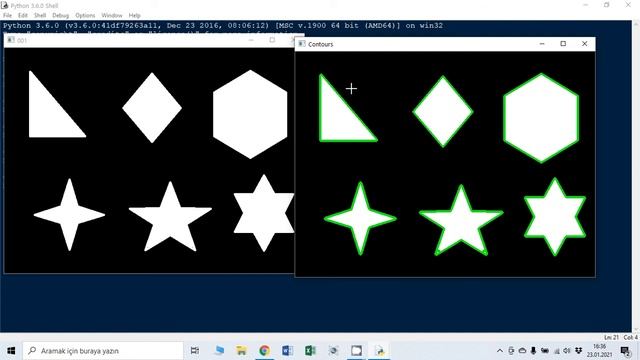Image resolution: width=640 pixels, height=360 pixels.
Task: Click the white diamond in the 001 window
Action: click(x=152, y=108)
